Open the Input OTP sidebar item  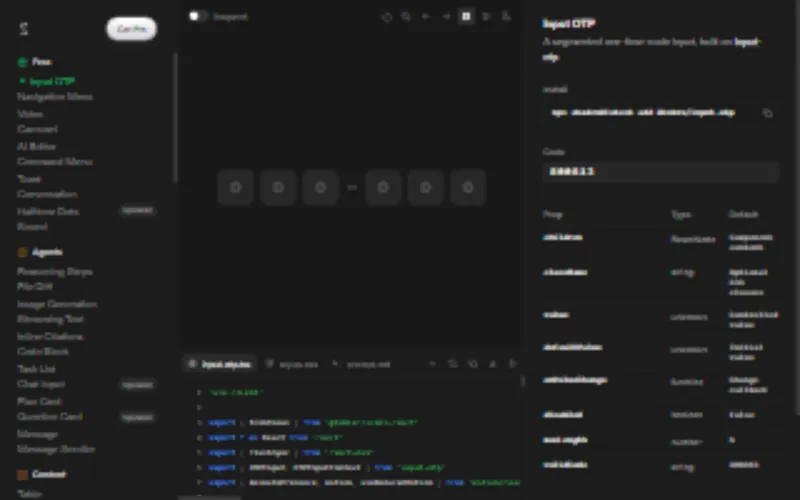click(52, 81)
